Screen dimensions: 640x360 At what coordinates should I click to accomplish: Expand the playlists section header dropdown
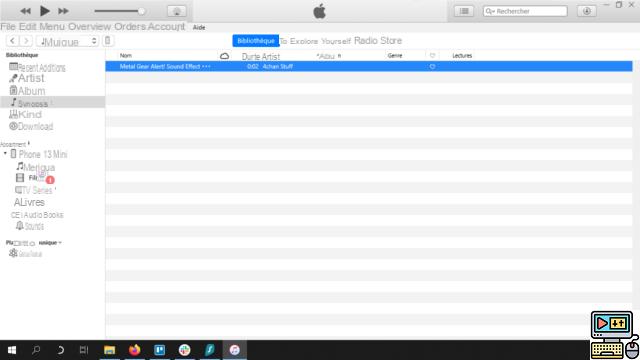click(x=60, y=243)
